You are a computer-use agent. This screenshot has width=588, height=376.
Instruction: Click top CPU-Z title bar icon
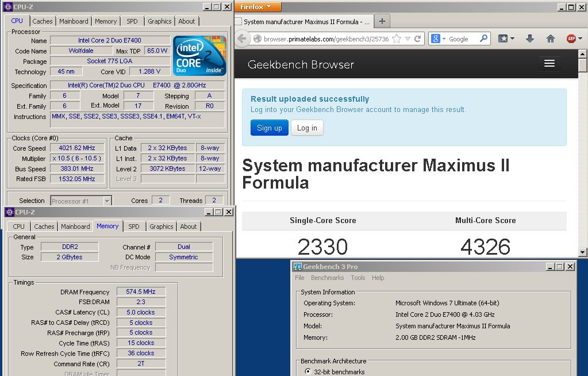click(7, 7)
